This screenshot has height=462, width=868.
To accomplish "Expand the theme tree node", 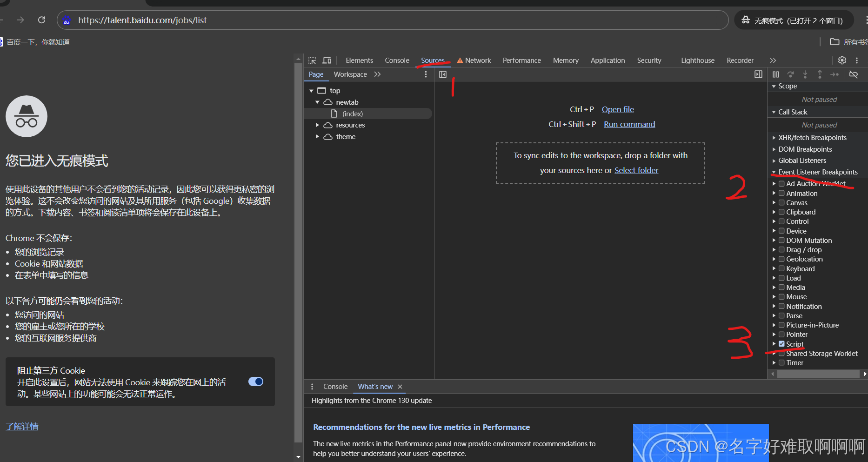I will (x=317, y=137).
